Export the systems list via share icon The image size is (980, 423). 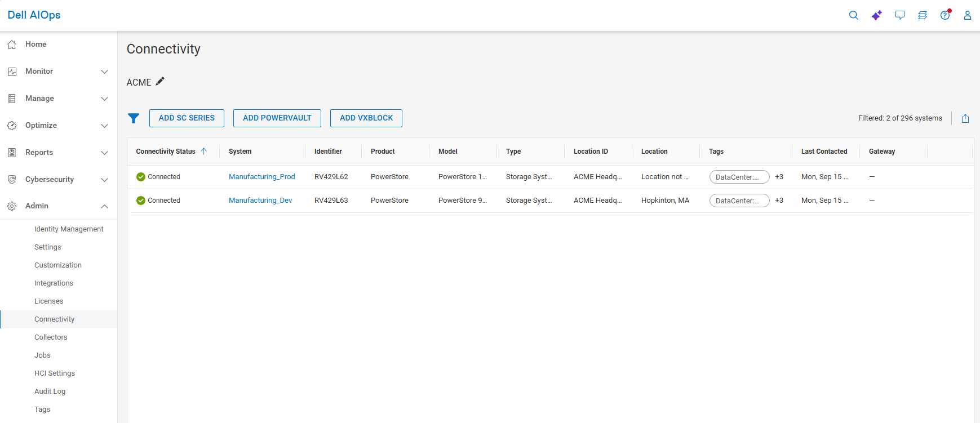click(x=965, y=118)
